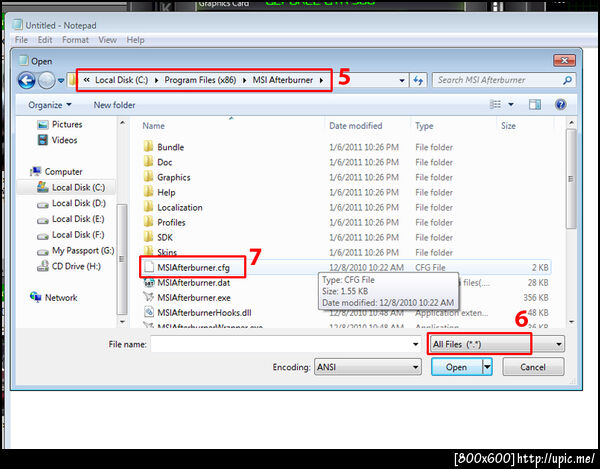This screenshot has height=469, width=600.
Task: Select the MSIAfterburner.exe file icon
Action: pos(148,297)
